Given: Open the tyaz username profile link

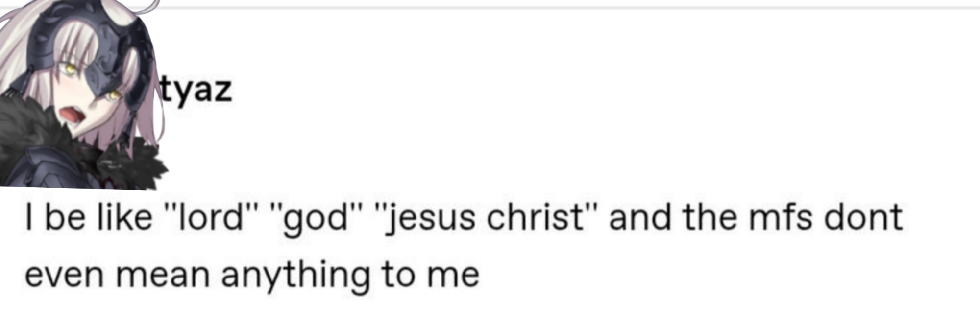Looking at the screenshot, I should point(196,90).
